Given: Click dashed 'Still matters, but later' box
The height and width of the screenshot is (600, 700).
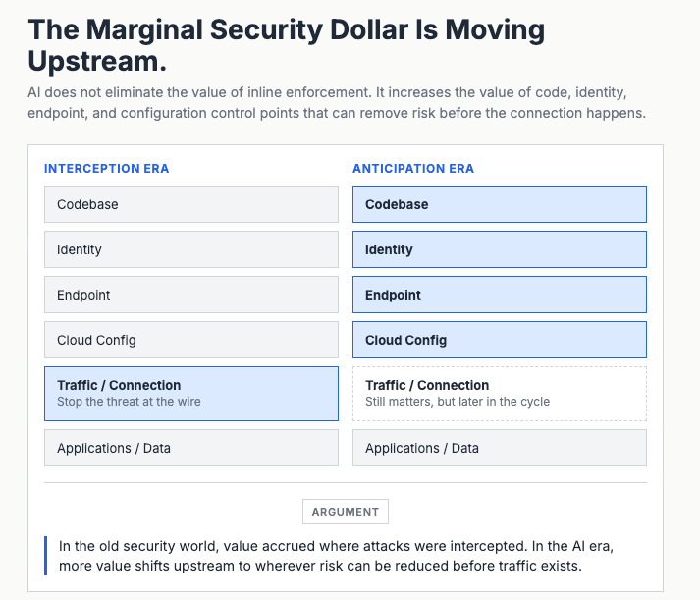Looking at the screenshot, I should tap(500, 394).
